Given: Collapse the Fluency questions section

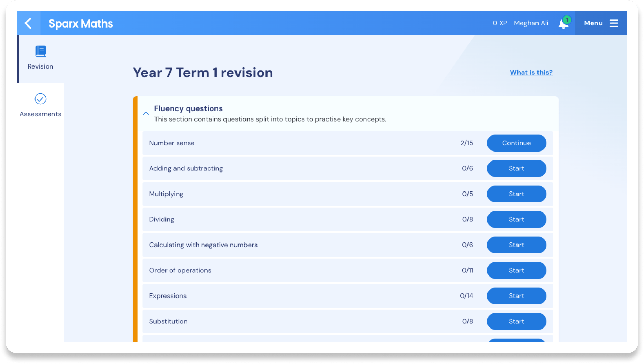Looking at the screenshot, I should 146,113.
